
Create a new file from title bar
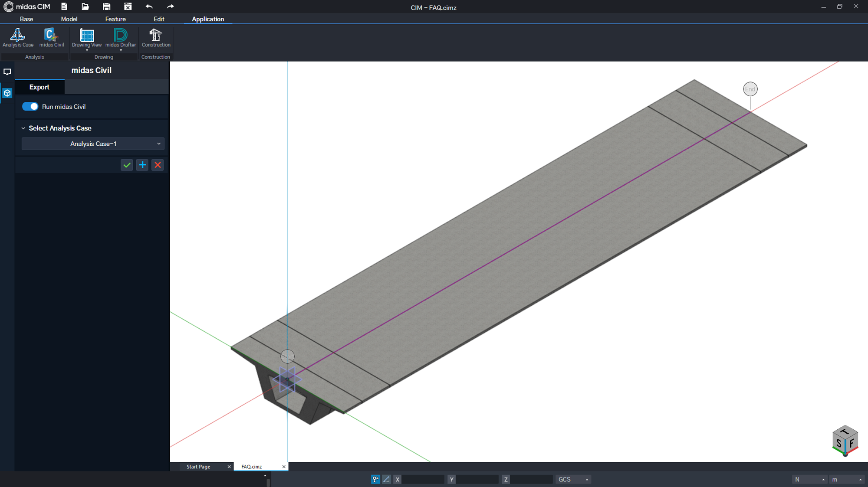(64, 7)
